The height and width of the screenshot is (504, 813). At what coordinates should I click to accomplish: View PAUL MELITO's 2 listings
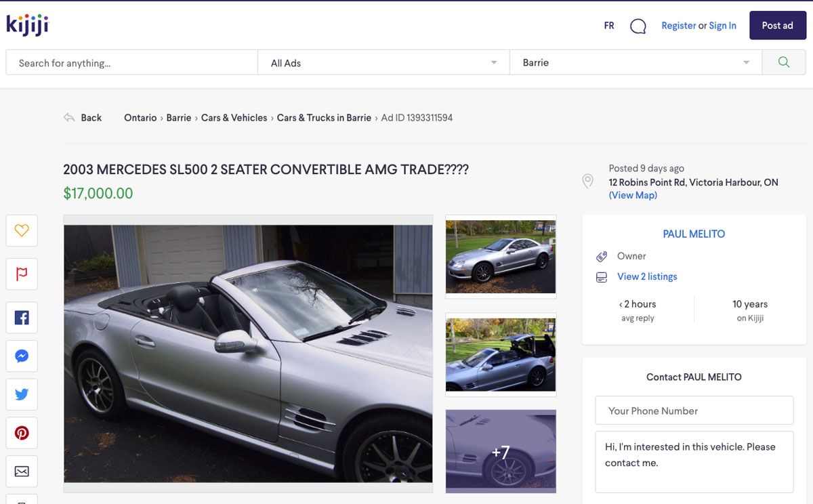click(646, 276)
